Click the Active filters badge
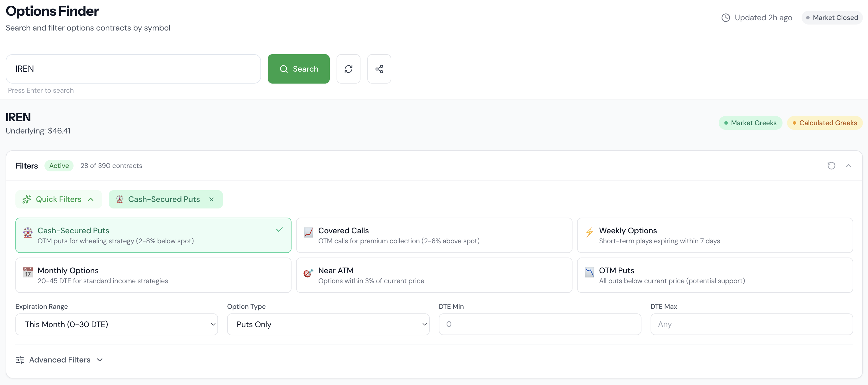868x385 pixels. [59, 165]
